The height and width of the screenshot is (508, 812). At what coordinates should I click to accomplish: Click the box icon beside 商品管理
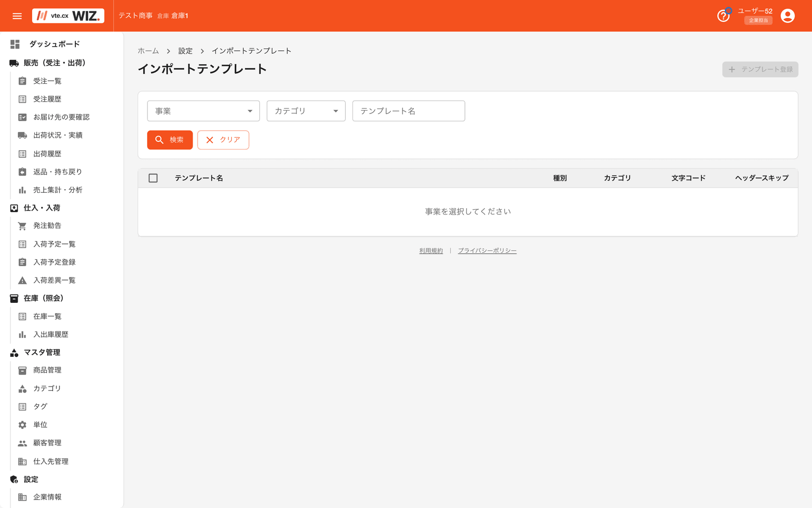[x=22, y=370]
